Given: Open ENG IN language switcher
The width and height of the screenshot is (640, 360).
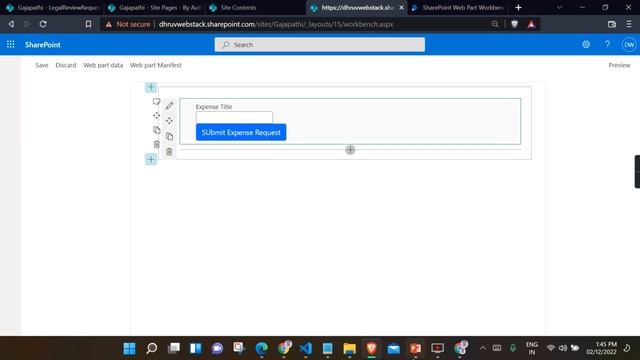Looking at the screenshot, I should (x=531, y=348).
